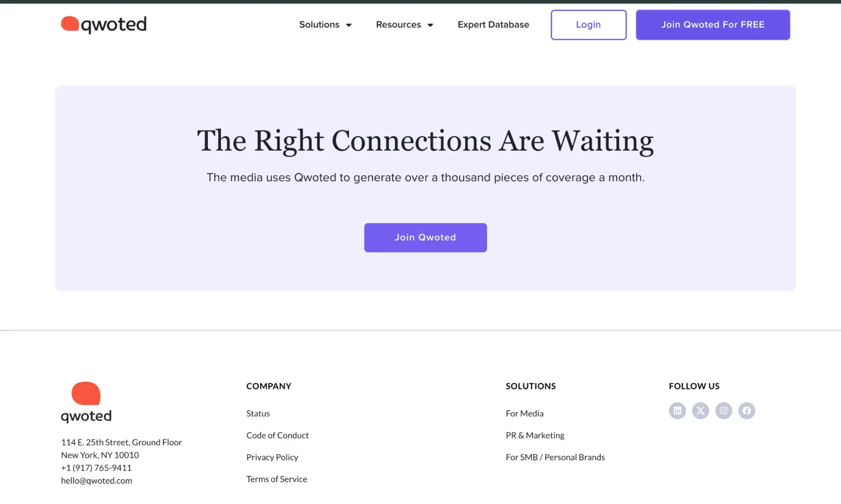Expand the Solutions dropdown menu
Screen dimensions: 841x504
pos(325,25)
